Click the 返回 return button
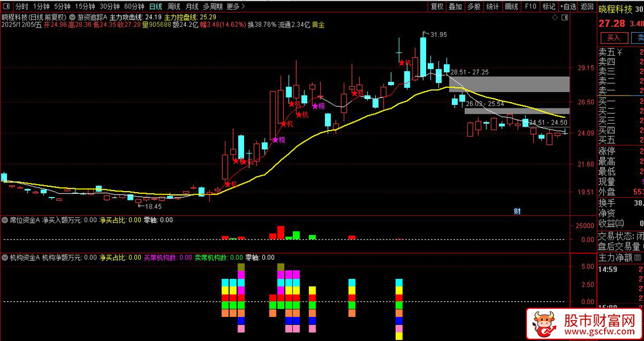 coord(585,6)
